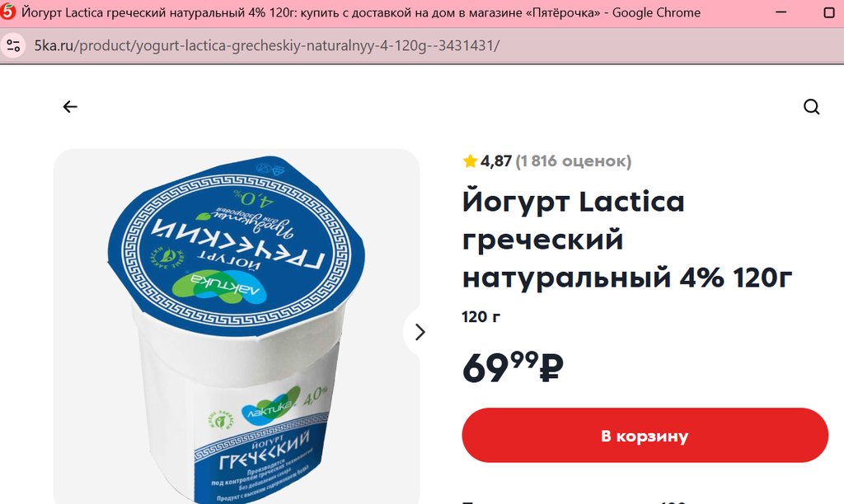
Task: Click the window title bar text
Action: pos(361,12)
